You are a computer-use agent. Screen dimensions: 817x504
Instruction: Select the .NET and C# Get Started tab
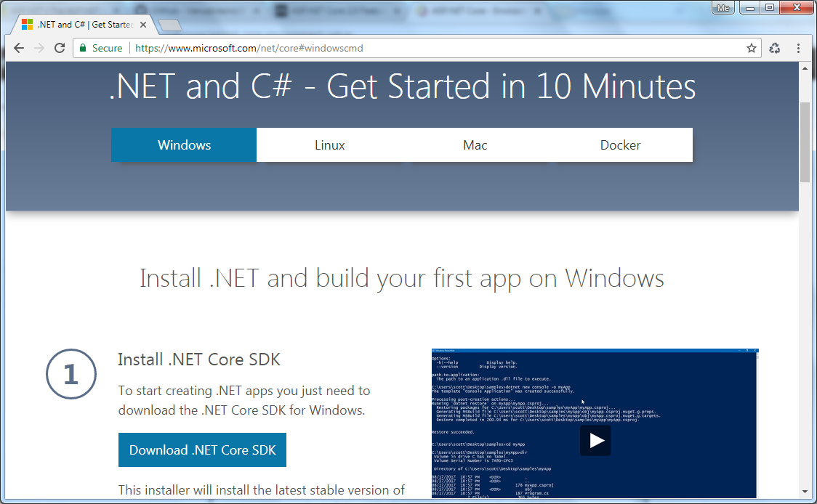click(85, 25)
